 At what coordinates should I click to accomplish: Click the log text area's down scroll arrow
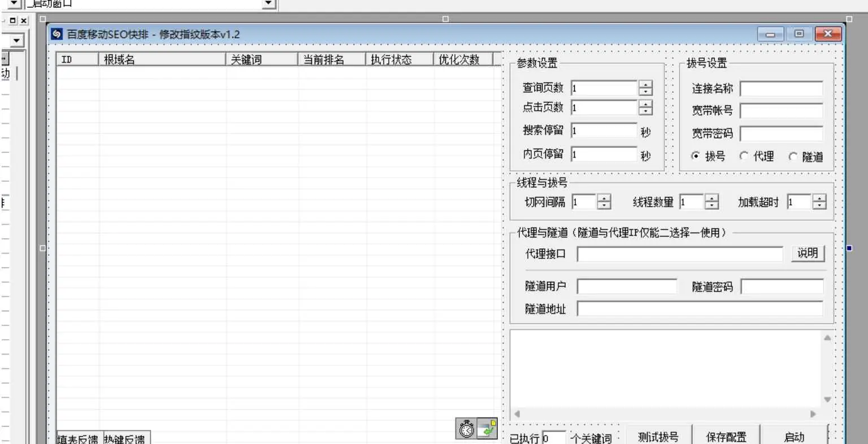[x=827, y=399]
